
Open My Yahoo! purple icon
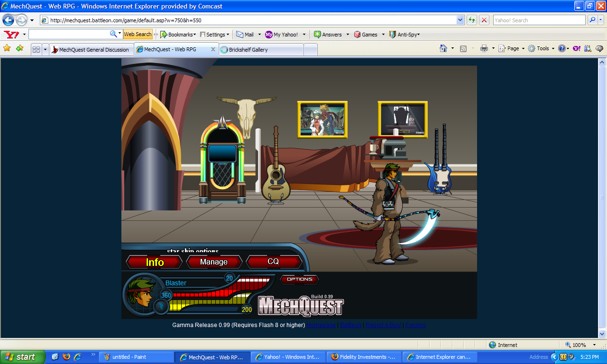click(269, 35)
